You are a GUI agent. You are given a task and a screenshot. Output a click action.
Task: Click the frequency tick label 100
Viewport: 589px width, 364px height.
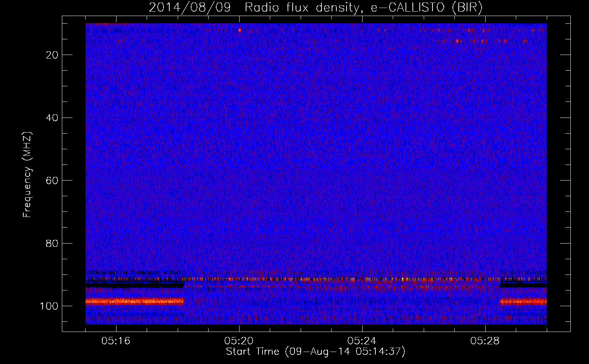pos(49,306)
